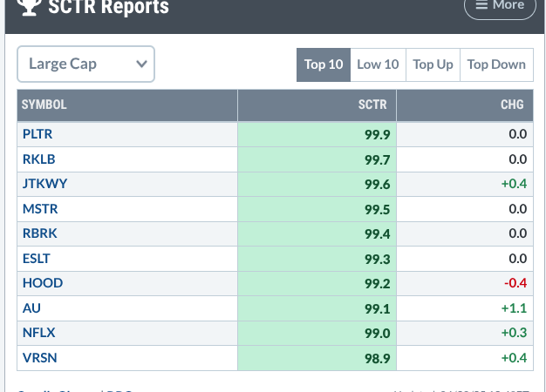Click MSTR's SCTR value 99.5

point(377,210)
